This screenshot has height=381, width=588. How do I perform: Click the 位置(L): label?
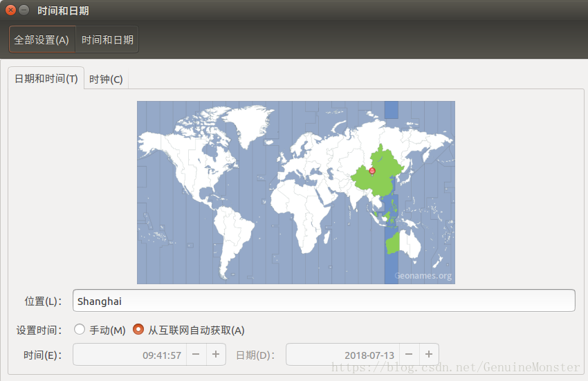43,301
